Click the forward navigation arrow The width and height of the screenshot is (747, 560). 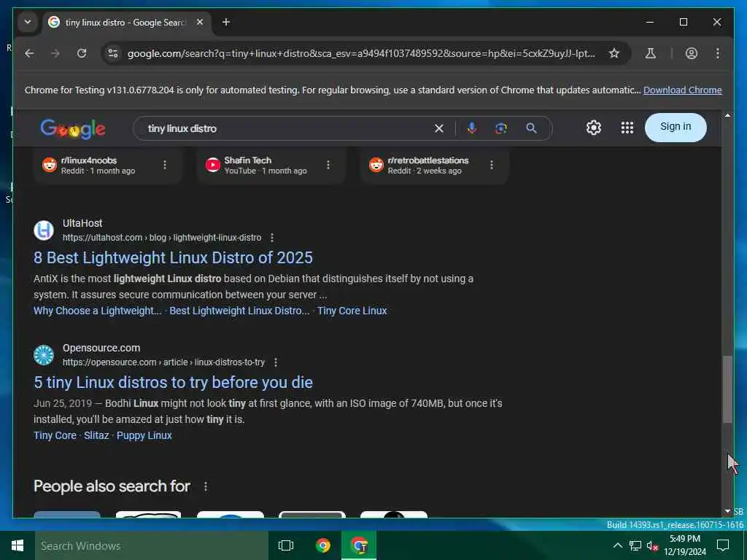pos(55,53)
